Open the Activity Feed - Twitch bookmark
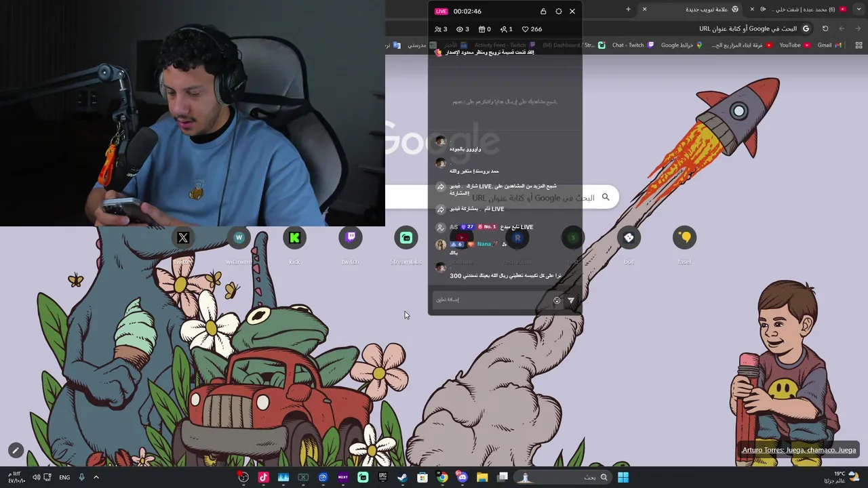Image resolution: width=868 pixels, height=488 pixels. (x=505, y=45)
